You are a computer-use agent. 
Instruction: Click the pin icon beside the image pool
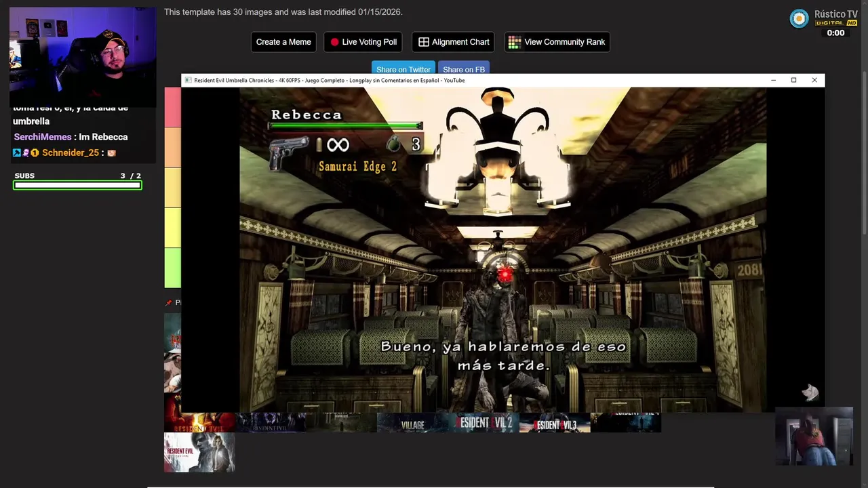click(169, 303)
